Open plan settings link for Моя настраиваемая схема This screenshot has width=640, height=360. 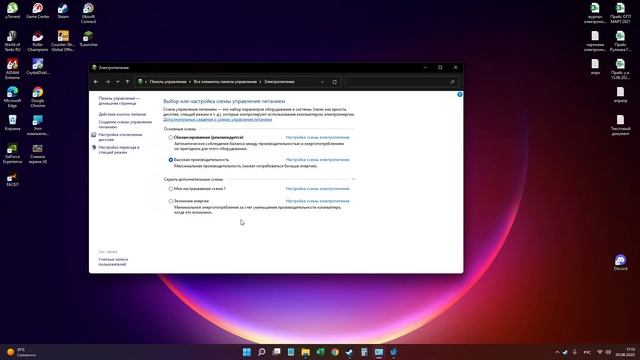point(318,189)
